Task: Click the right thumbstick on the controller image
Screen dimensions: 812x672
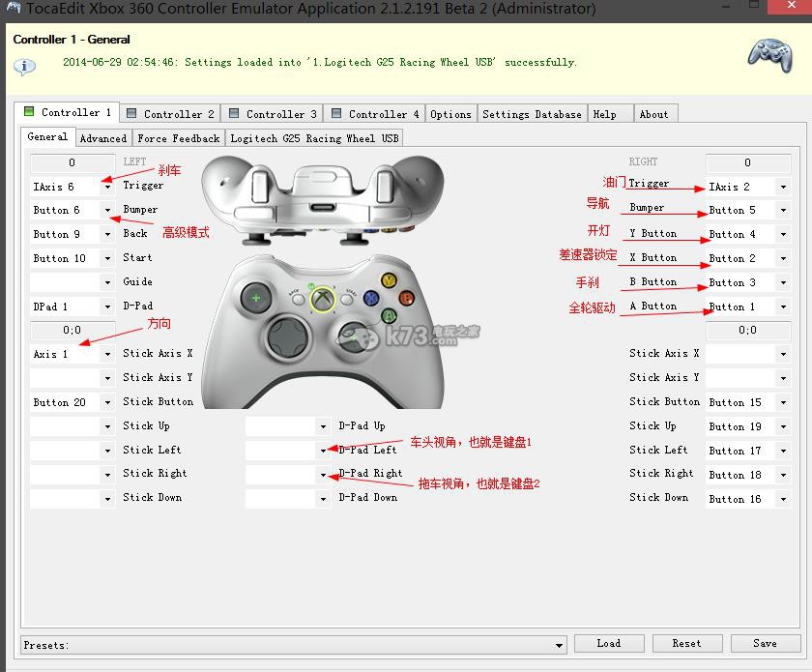Action: coord(355,336)
